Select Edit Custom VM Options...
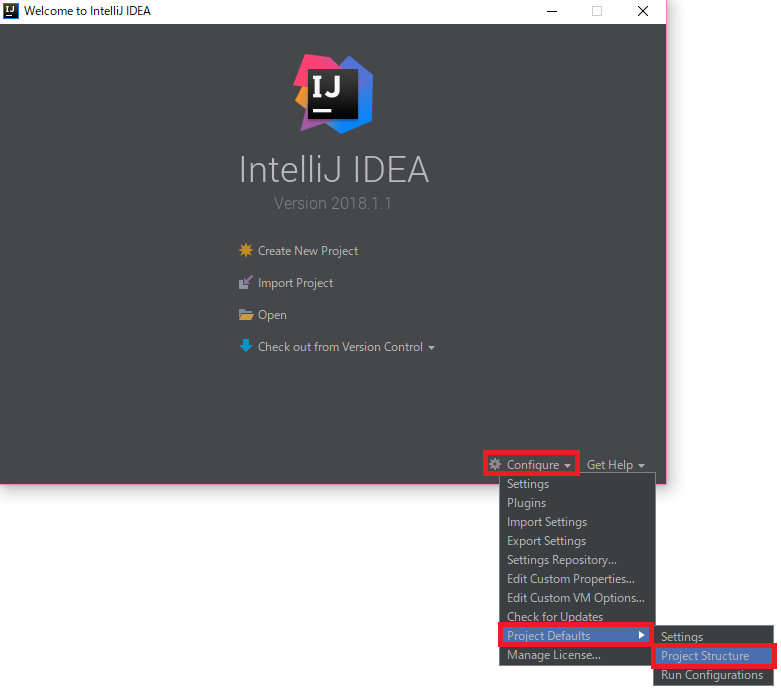 click(577, 597)
